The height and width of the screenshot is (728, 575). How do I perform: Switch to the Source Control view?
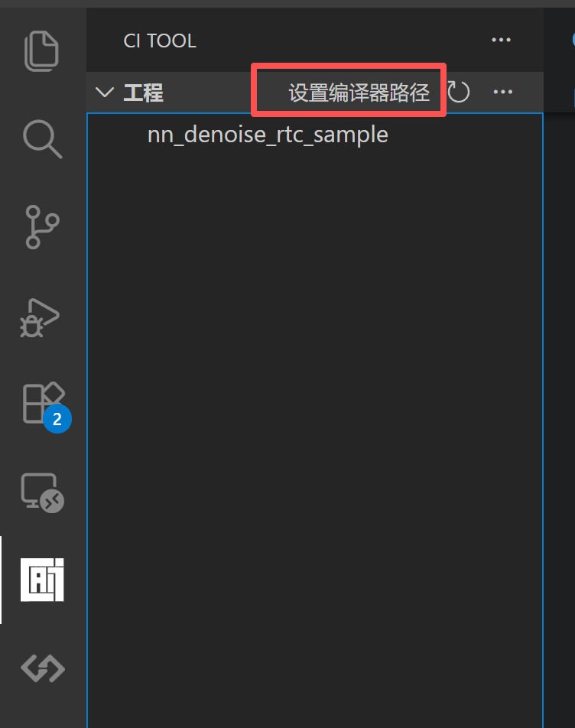[x=42, y=227]
